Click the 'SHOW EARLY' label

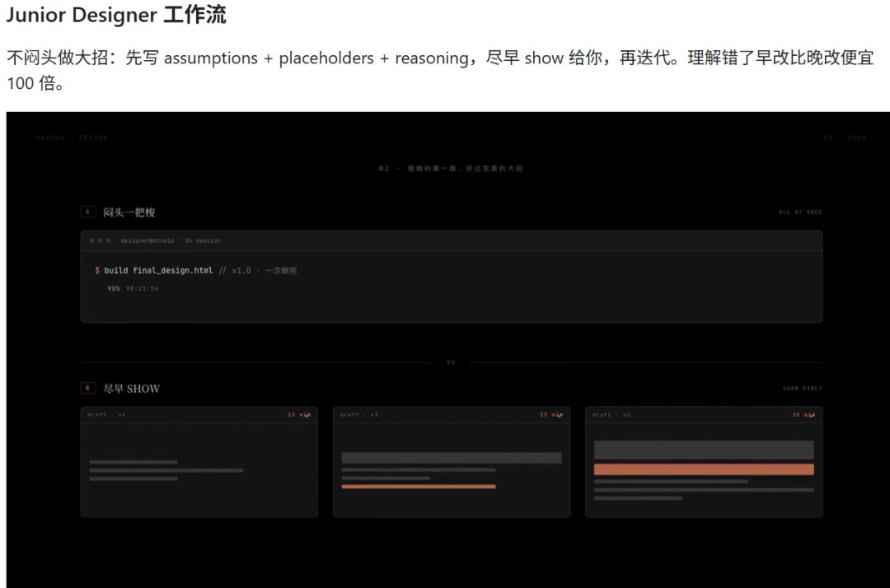tap(803, 389)
